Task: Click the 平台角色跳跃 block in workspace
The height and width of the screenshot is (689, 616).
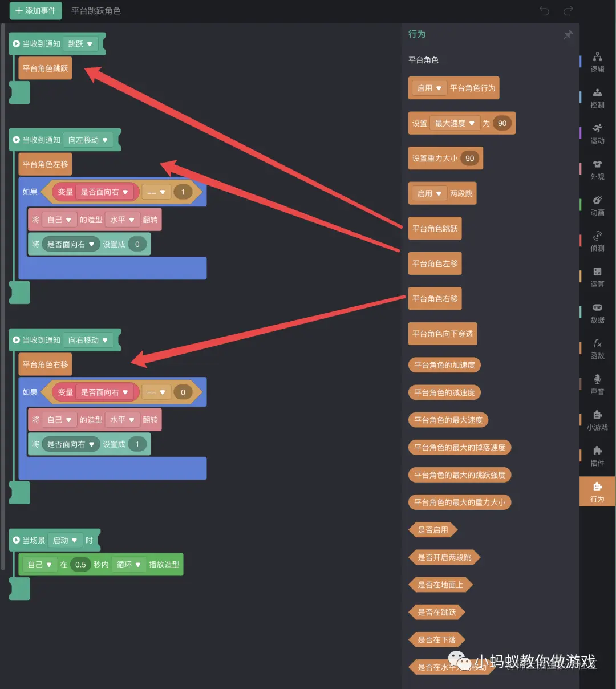Action: tap(45, 68)
